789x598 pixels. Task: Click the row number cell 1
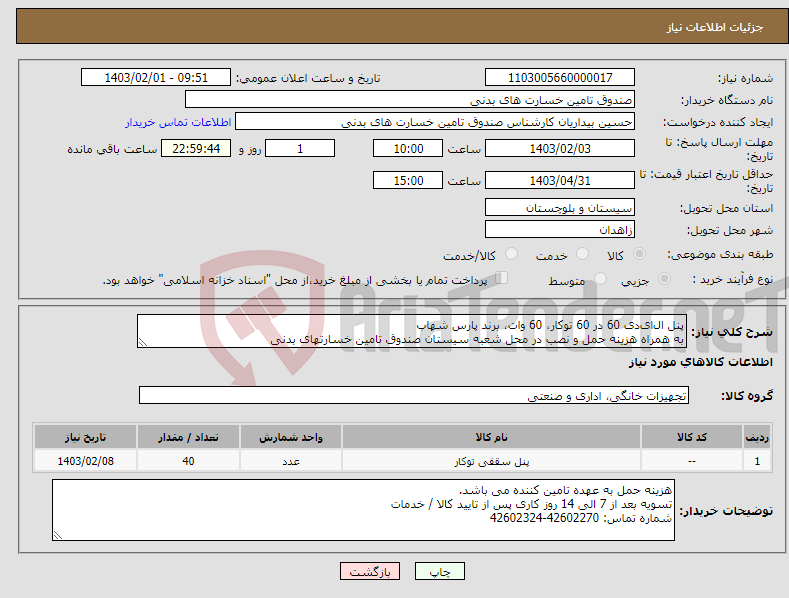tap(757, 461)
